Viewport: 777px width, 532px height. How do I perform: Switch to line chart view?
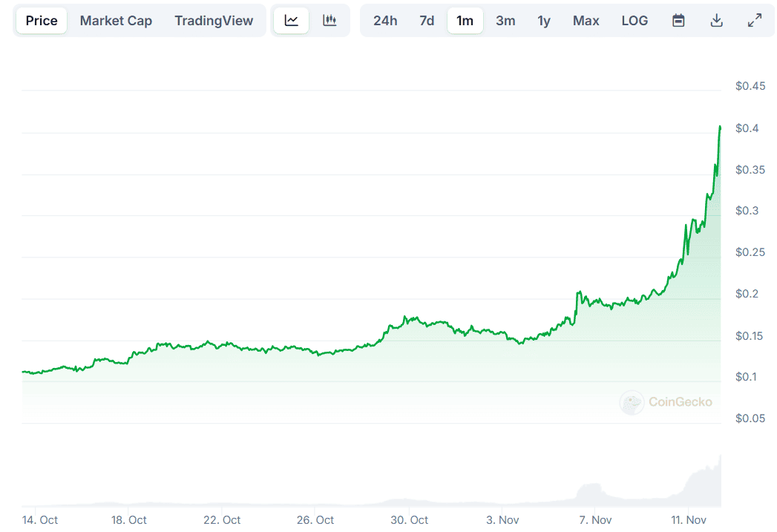point(292,21)
